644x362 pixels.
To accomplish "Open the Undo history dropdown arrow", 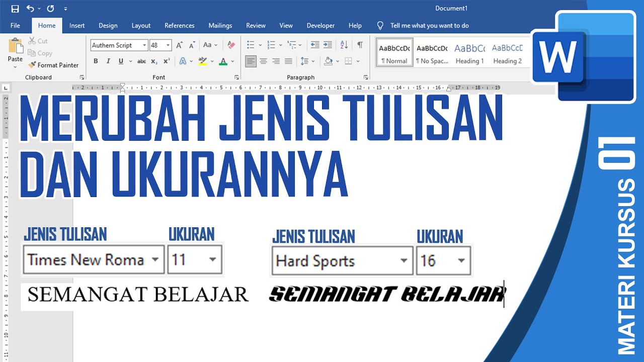I will point(39,9).
